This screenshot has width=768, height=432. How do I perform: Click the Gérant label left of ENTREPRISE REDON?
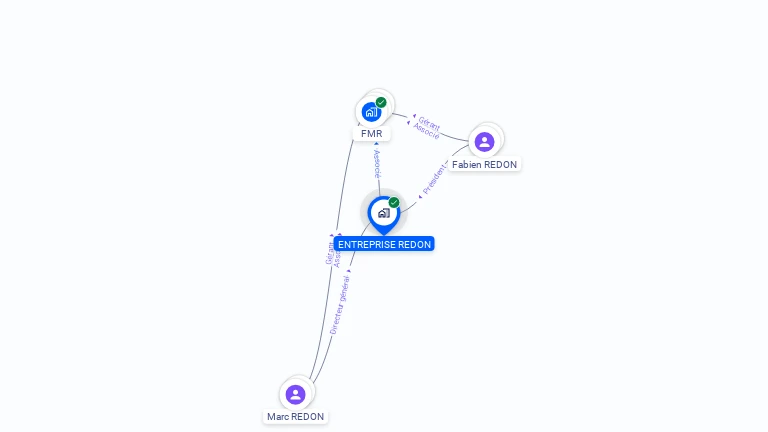(x=330, y=253)
